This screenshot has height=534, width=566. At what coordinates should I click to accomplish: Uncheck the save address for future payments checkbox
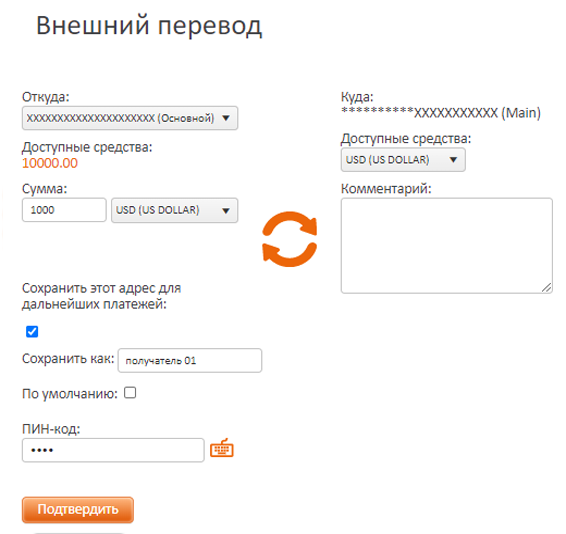point(32,331)
